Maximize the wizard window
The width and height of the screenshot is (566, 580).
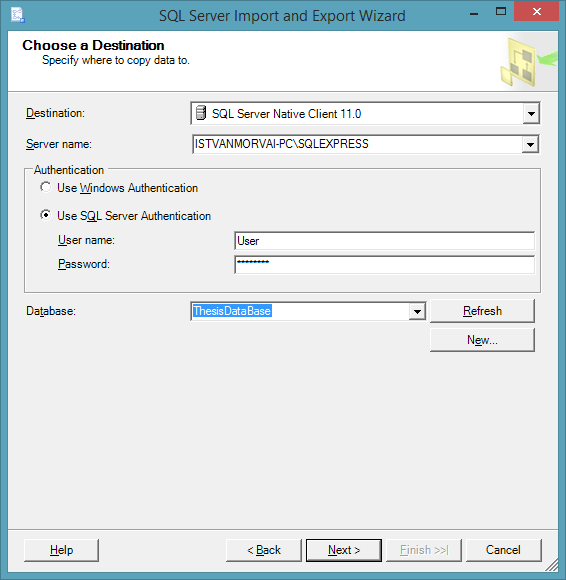501,12
